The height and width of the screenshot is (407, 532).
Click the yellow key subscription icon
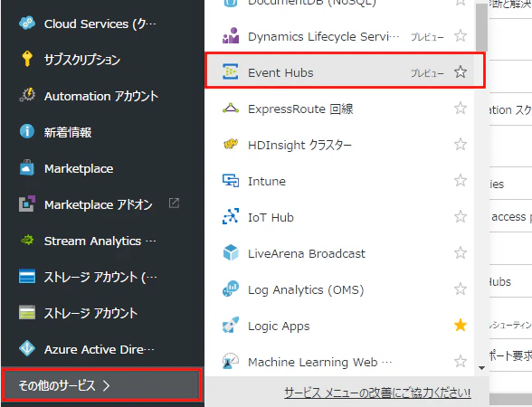click(27, 60)
